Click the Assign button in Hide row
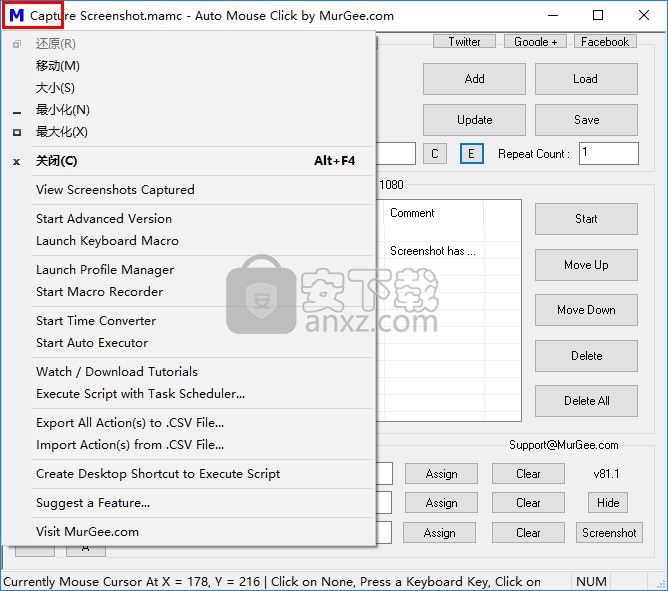This screenshot has height=591, width=668. (x=441, y=503)
